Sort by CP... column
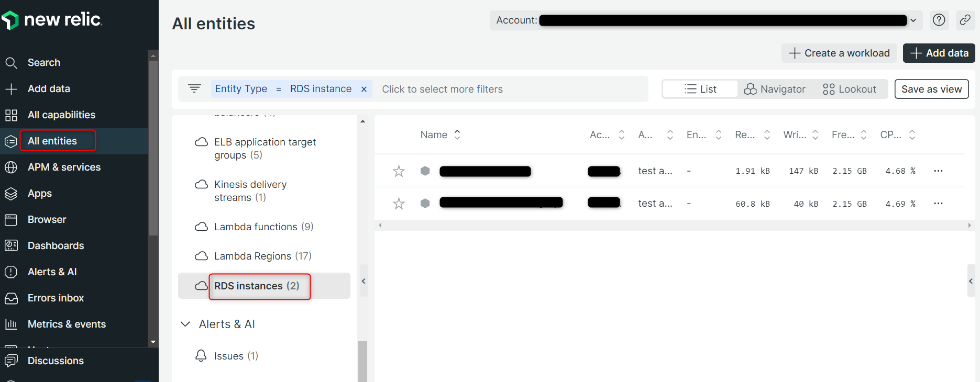 [898, 135]
